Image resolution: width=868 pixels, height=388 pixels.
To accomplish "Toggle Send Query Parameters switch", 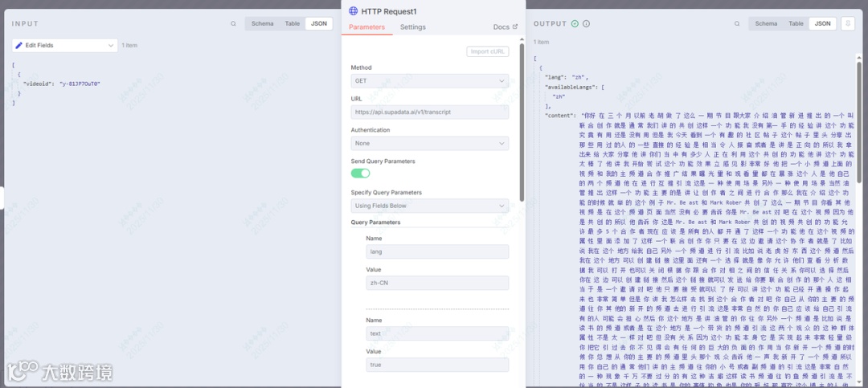I will (360, 174).
